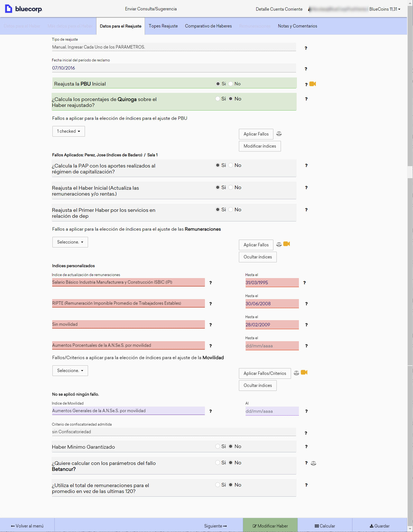Click the scales icon beside Remuneraciones Aplicar Fallos
This screenshot has height=532, width=413.
click(x=279, y=245)
